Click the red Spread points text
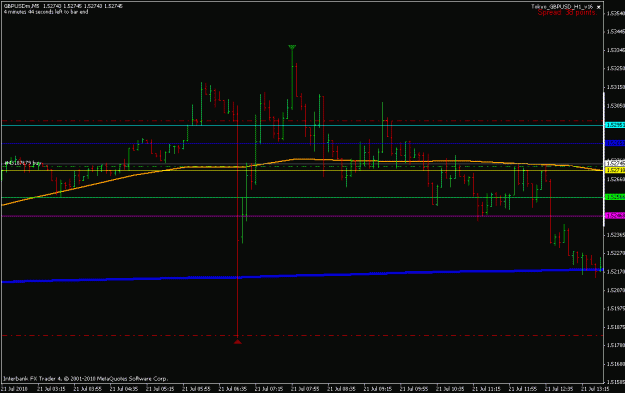The image size is (625, 393). click(567, 13)
